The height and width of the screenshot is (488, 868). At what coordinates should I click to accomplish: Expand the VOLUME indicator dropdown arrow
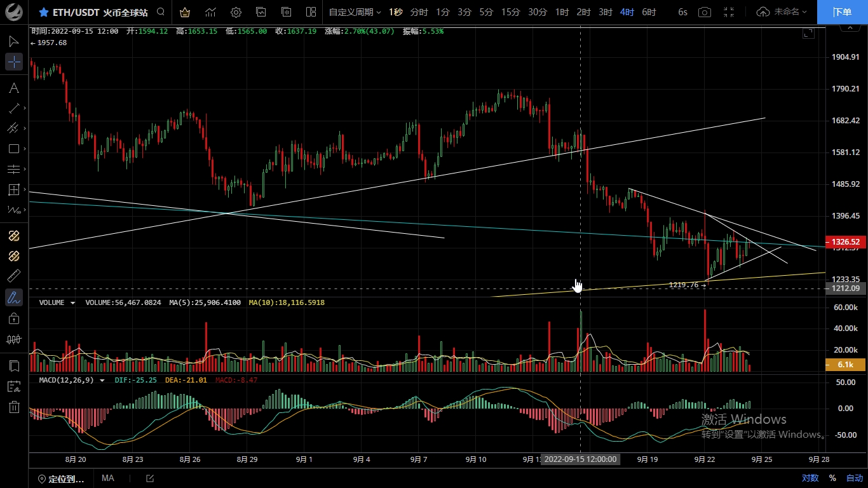[x=72, y=303]
